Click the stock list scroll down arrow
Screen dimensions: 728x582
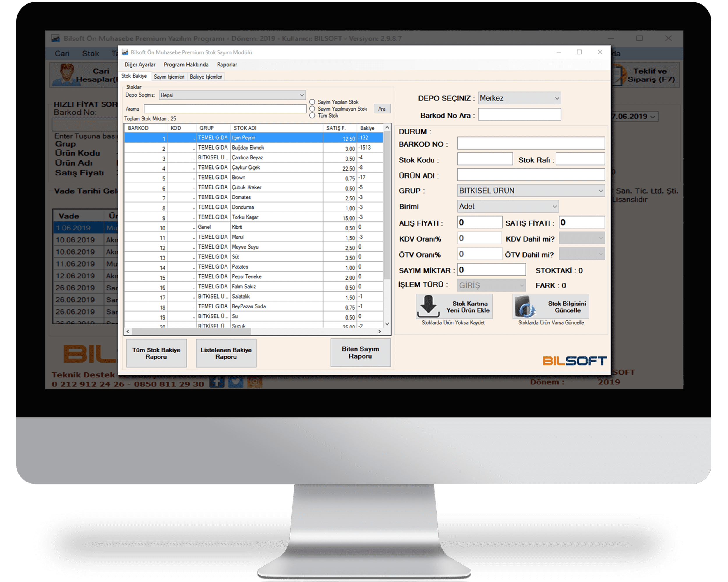tap(387, 324)
